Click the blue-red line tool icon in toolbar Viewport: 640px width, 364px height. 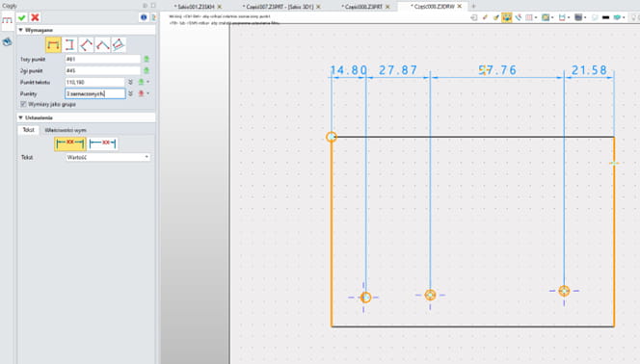coord(518,17)
